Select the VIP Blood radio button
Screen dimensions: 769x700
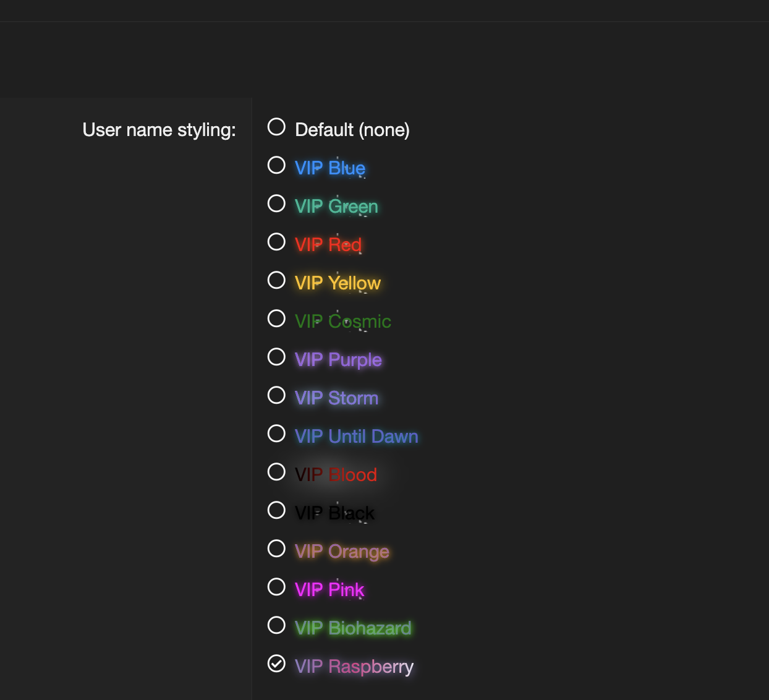point(276,472)
